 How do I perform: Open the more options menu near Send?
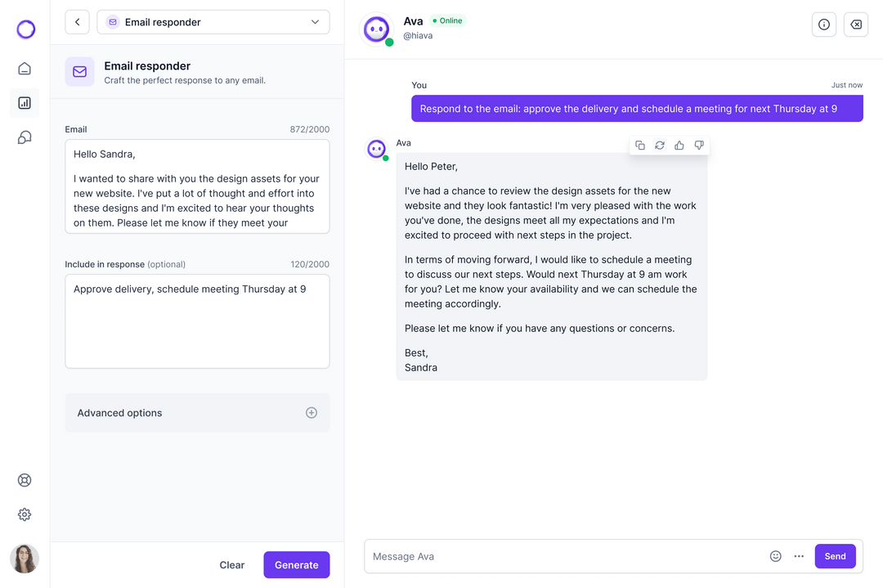pos(799,556)
